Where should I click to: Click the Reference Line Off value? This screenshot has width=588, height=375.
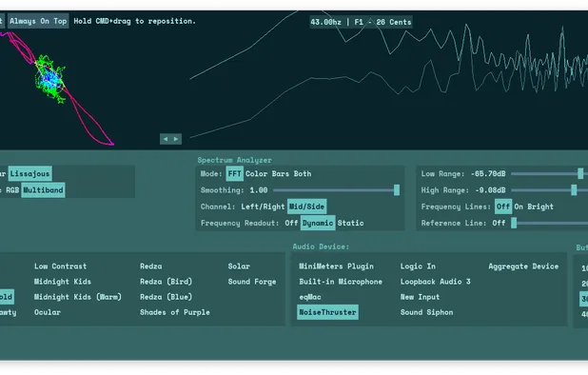coord(499,223)
